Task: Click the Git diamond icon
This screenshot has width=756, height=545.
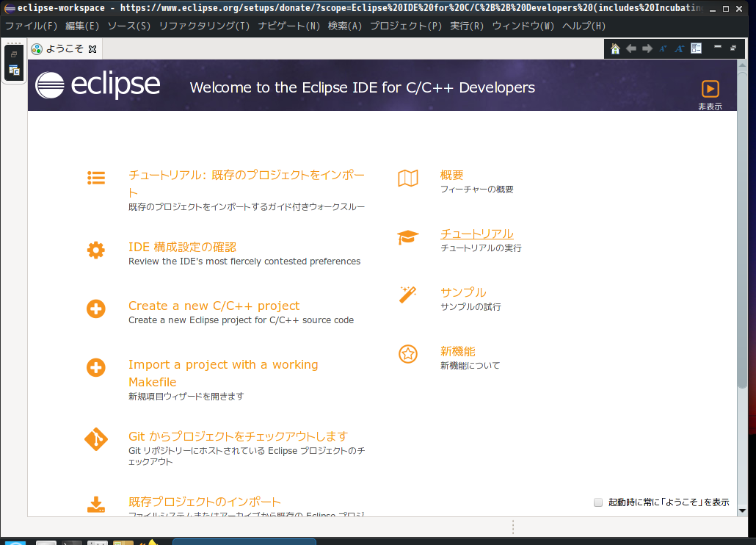Action: point(96,439)
